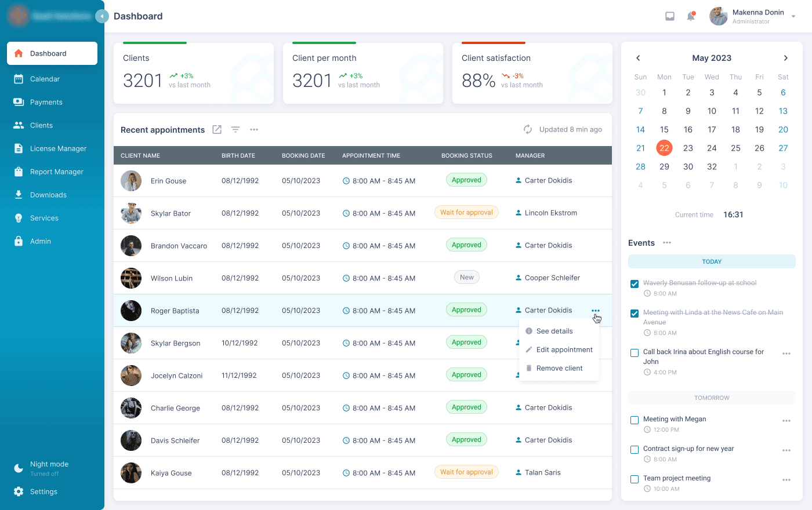Open recent appointments in new window icon

point(217,130)
